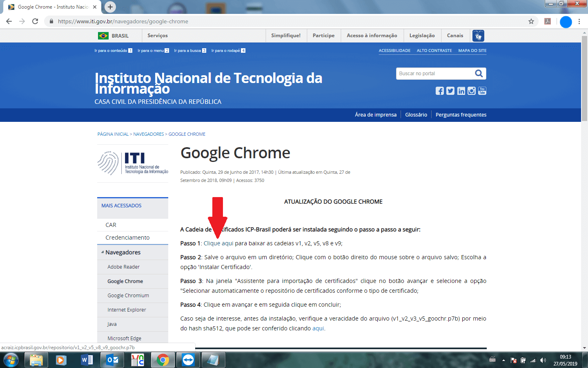Image resolution: width=588 pixels, height=368 pixels.
Task: Open a new tab with the plus button
Action: [110, 7]
